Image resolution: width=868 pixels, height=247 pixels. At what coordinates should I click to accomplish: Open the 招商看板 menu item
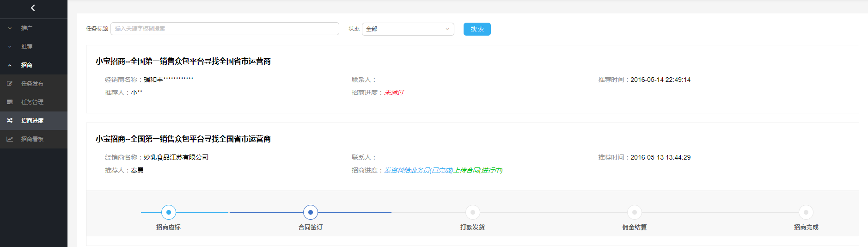pyautogui.click(x=32, y=139)
